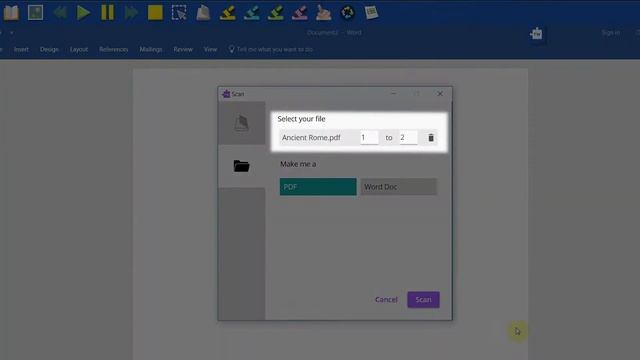Open the Layout tab in Word

pos(79,49)
